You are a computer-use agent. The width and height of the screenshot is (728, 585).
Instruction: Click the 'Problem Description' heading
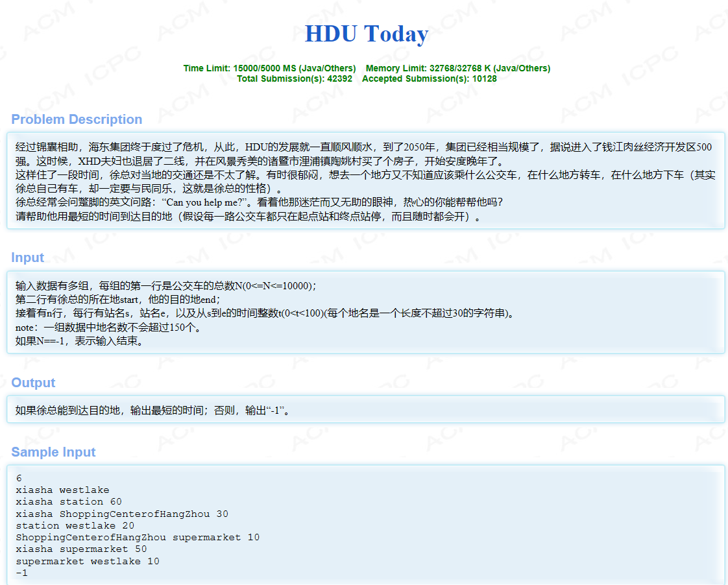pyautogui.click(x=77, y=119)
